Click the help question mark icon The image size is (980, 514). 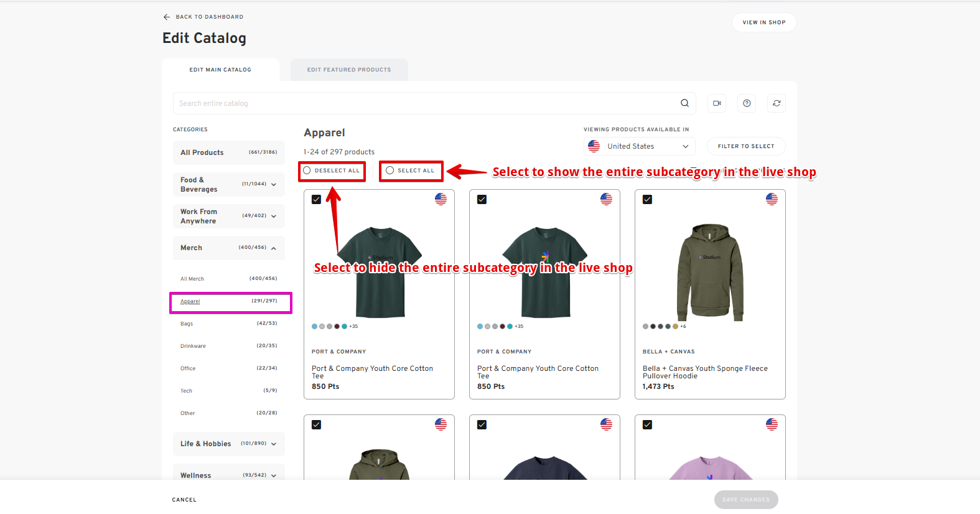point(747,103)
